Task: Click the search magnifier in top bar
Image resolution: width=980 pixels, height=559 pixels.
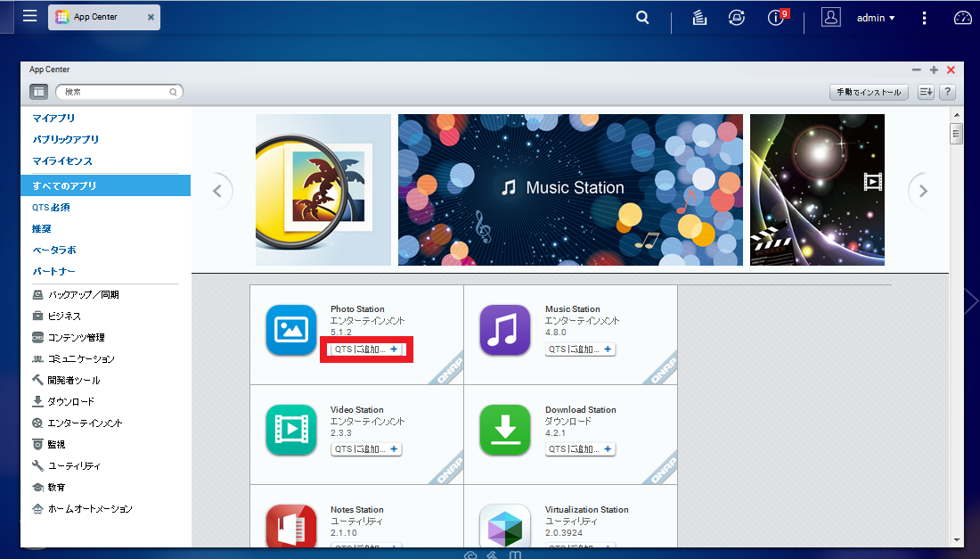Action: point(642,18)
